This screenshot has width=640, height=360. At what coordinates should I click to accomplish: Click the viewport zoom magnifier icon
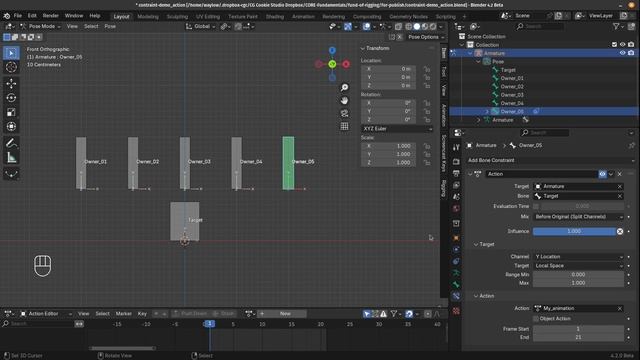[x=344, y=87]
